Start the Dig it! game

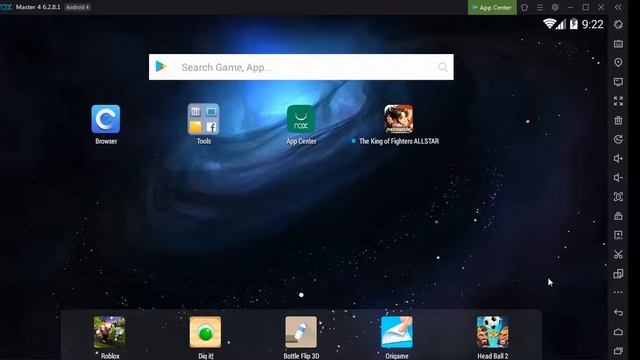205,332
